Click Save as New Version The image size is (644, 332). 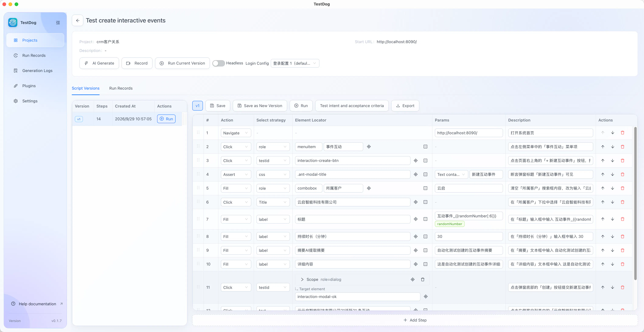260,106
